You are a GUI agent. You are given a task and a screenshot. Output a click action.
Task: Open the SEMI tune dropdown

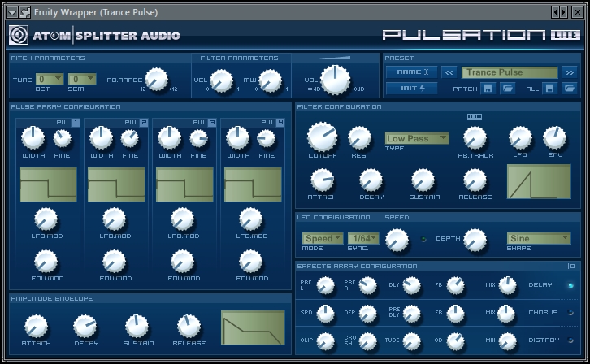pyautogui.click(x=82, y=79)
